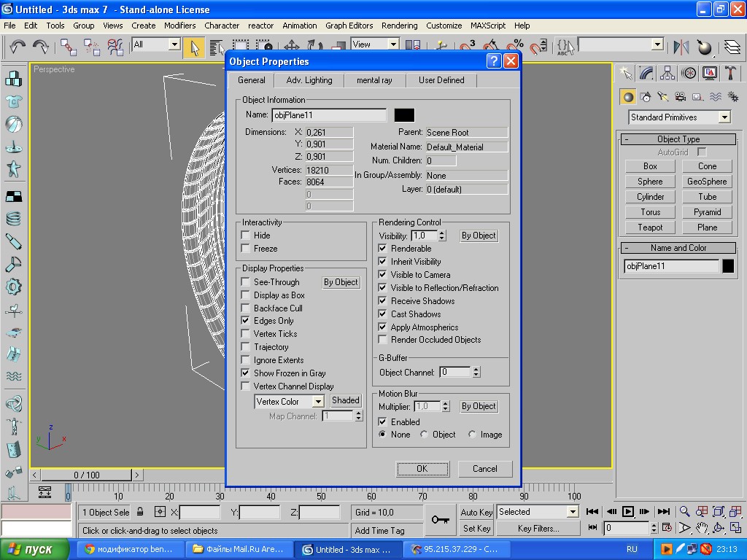The height and width of the screenshot is (560, 747).
Task: Select the Mirror tool in toolbar
Action: 681,47
